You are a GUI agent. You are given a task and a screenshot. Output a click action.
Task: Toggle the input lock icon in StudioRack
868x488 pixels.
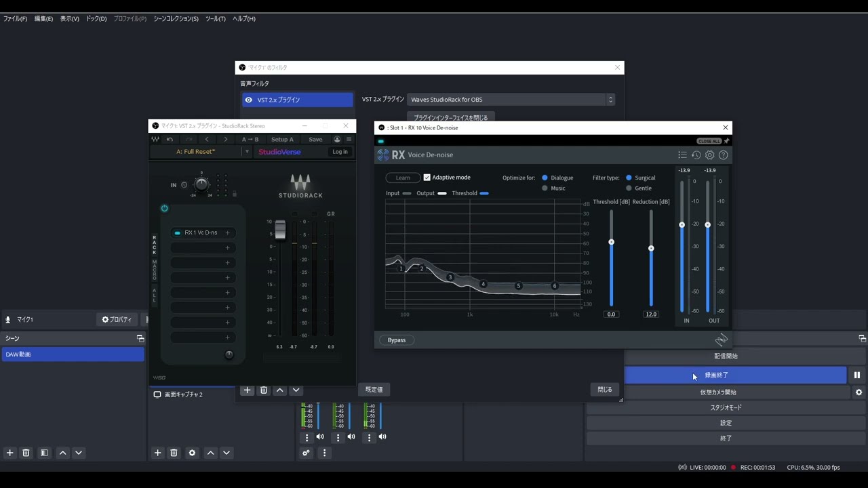(235, 194)
